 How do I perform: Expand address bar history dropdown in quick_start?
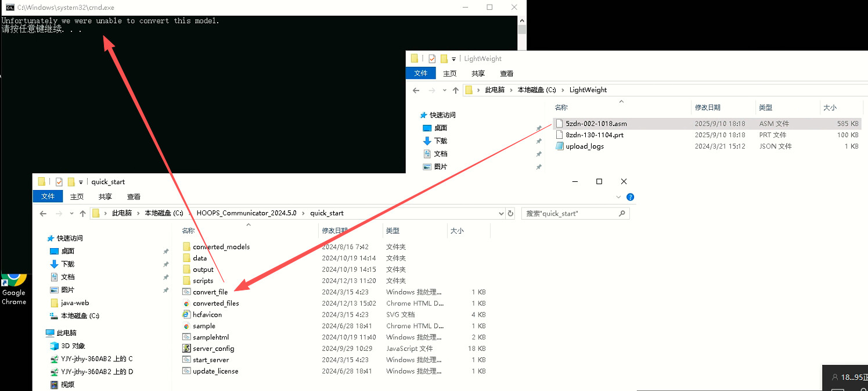pyautogui.click(x=501, y=214)
